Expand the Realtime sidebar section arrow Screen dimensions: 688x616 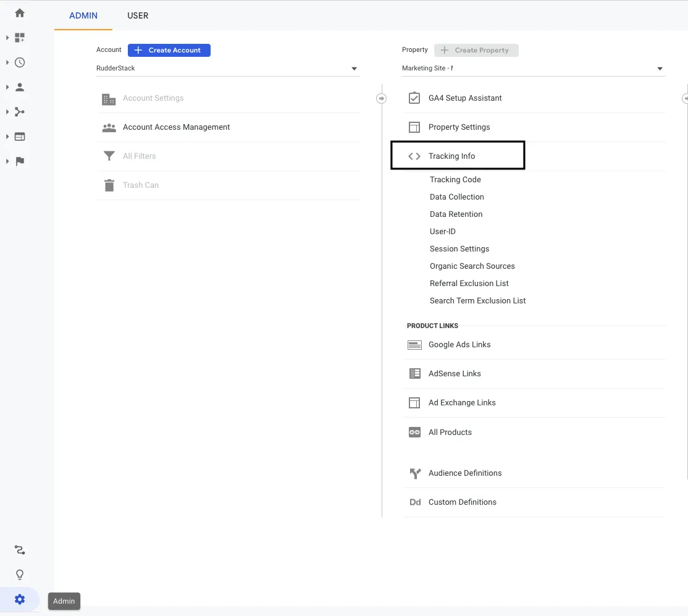click(7, 62)
